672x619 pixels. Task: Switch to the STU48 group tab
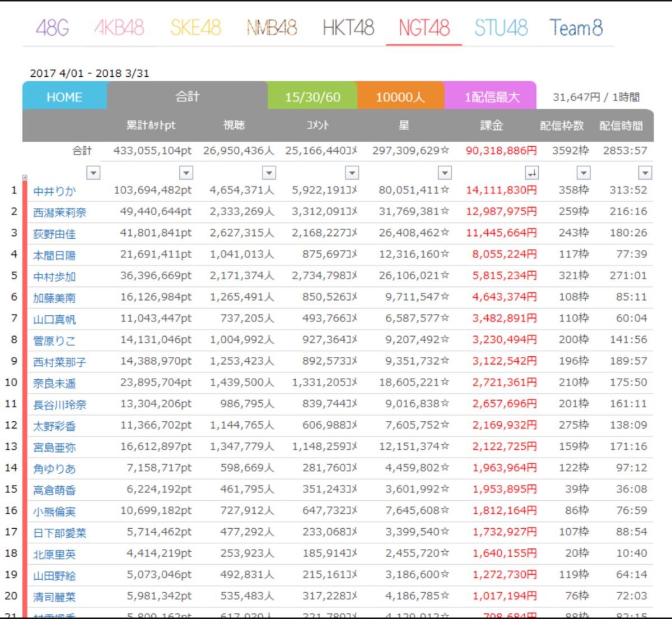[501, 27]
